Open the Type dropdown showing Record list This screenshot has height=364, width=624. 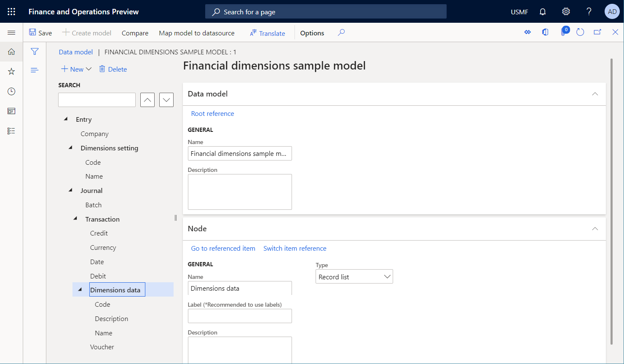[x=354, y=277]
